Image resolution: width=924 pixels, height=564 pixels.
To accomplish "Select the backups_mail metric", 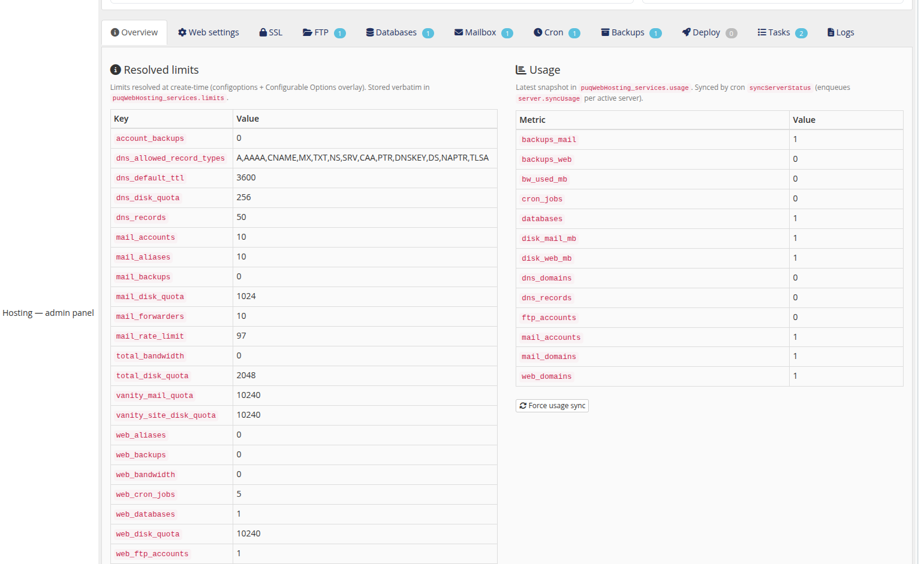I will (x=549, y=140).
